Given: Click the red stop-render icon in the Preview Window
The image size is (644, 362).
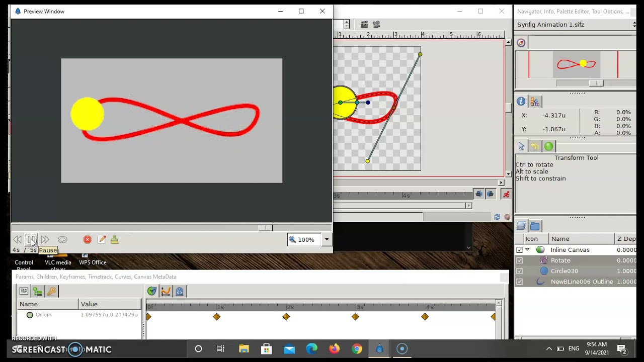Looking at the screenshot, I should coord(87,240).
